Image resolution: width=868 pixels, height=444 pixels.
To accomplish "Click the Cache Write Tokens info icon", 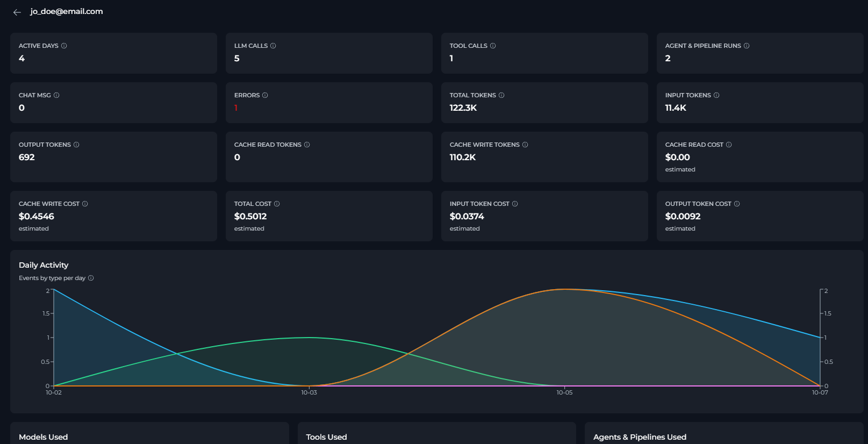I will pyautogui.click(x=525, y=145).
